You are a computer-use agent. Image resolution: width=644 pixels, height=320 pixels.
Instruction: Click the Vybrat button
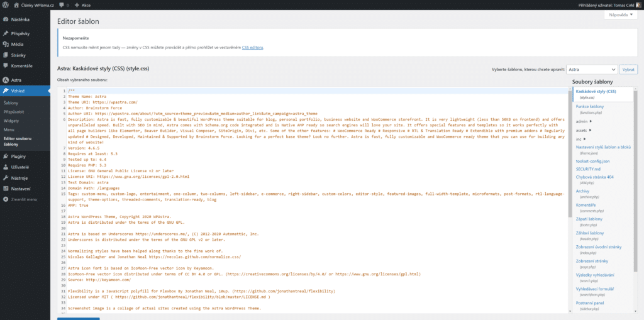[x=628, y=69]
